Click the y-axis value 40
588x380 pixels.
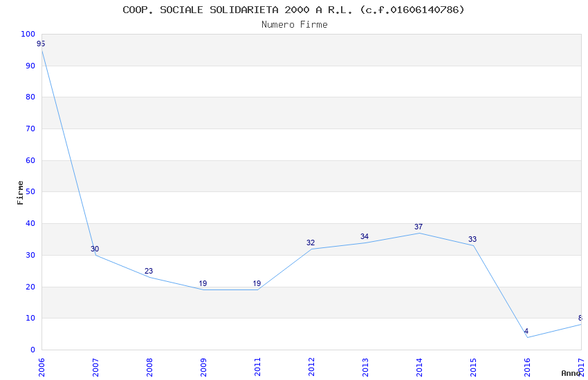point(30,223)
